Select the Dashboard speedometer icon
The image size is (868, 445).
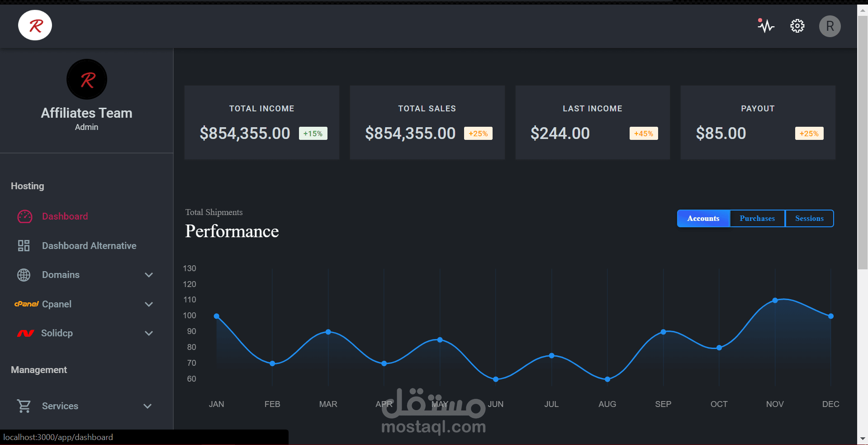24,216
